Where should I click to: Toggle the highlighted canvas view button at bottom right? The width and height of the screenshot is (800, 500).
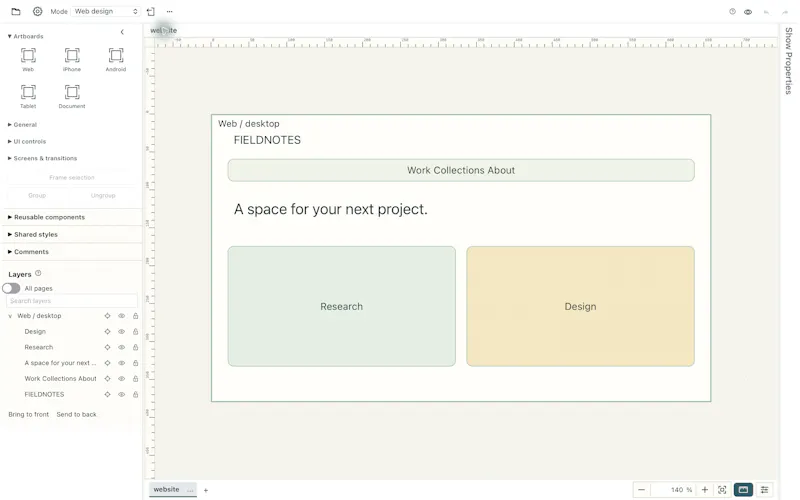(x=743, y=490)
